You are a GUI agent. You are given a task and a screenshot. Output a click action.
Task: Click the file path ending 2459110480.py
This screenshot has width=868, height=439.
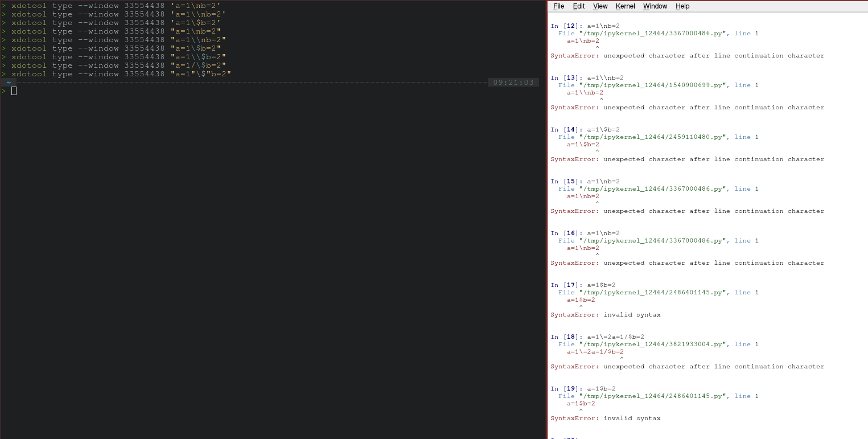[653, 137]
